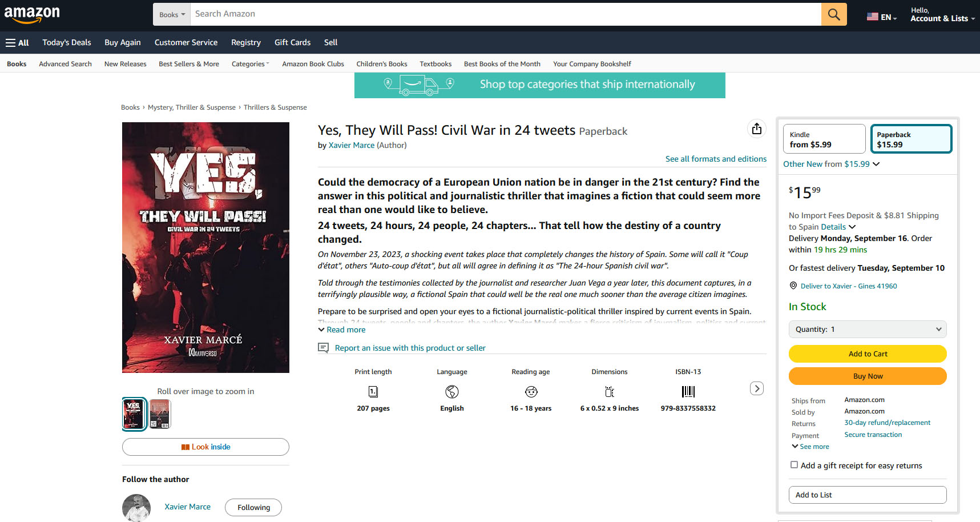Open the Books search category dropdown
This screenshot has width=980, height=522.
point(171,14)
